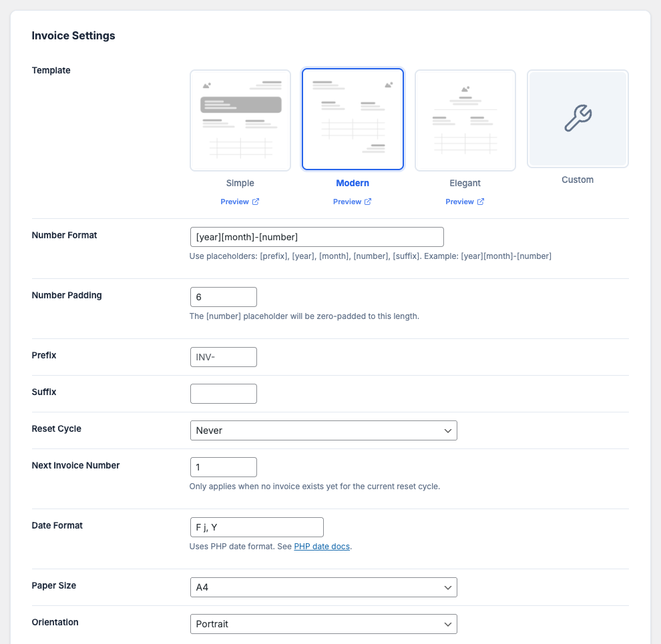This screenshot has height=644, width=661.
Task: Click the empty Suffix field
Action: point(223,394)
